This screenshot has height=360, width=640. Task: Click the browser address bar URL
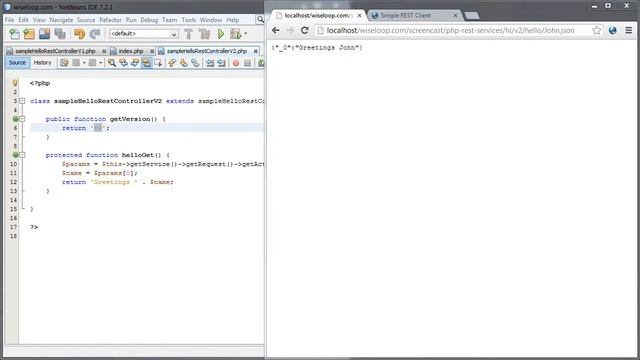(x=451, y=31)
